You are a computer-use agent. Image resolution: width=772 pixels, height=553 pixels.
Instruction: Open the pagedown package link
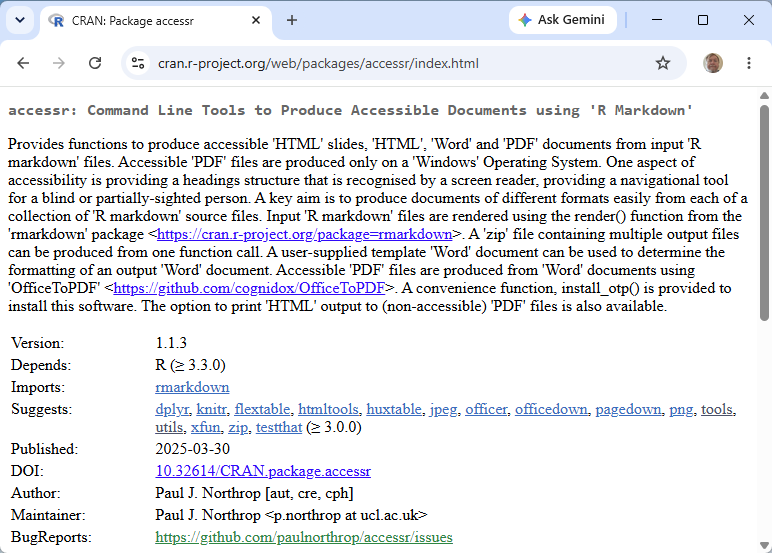(628, 409)
